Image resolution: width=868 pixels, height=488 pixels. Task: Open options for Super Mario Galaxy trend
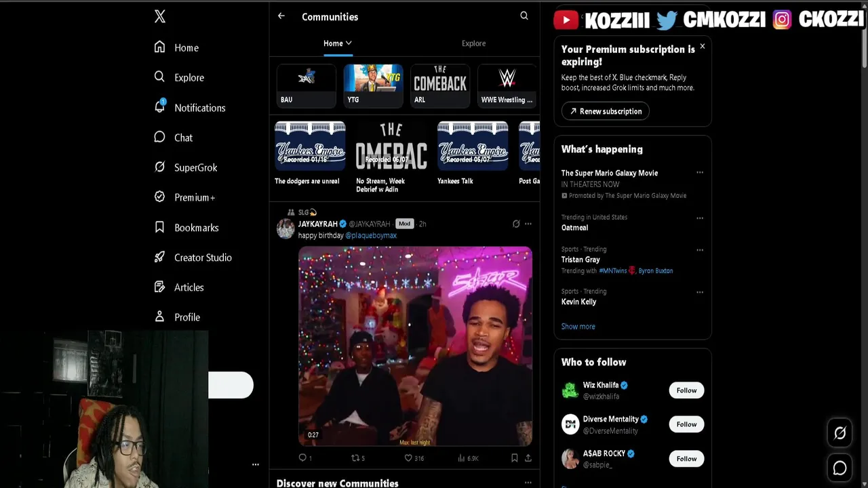pos(700,173)
